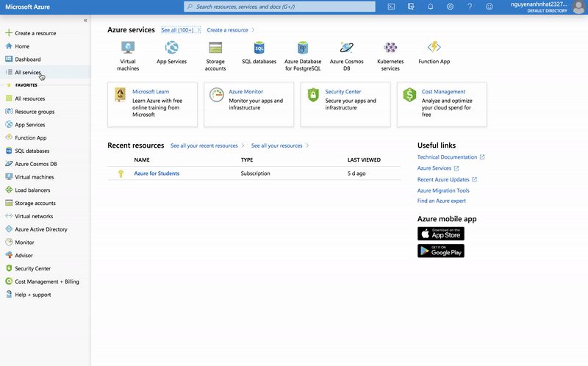Focus the Search resources, services, and docs box

click(x=279, y=7)
